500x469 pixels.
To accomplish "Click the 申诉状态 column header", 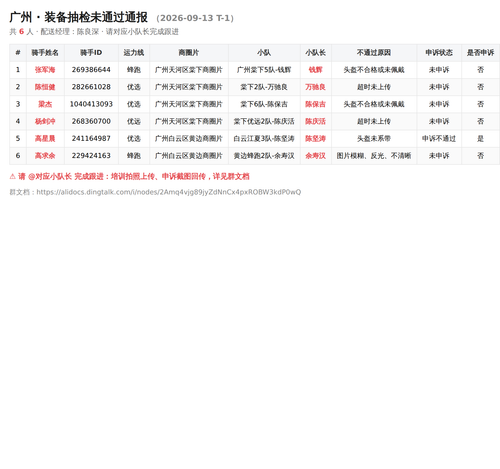I will click(x=439, y=53).
